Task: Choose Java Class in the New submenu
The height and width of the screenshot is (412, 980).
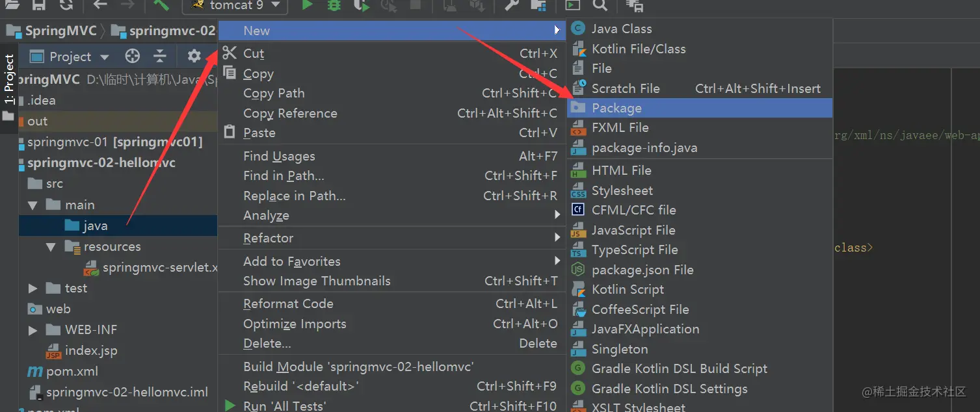Action: point(700,29)
